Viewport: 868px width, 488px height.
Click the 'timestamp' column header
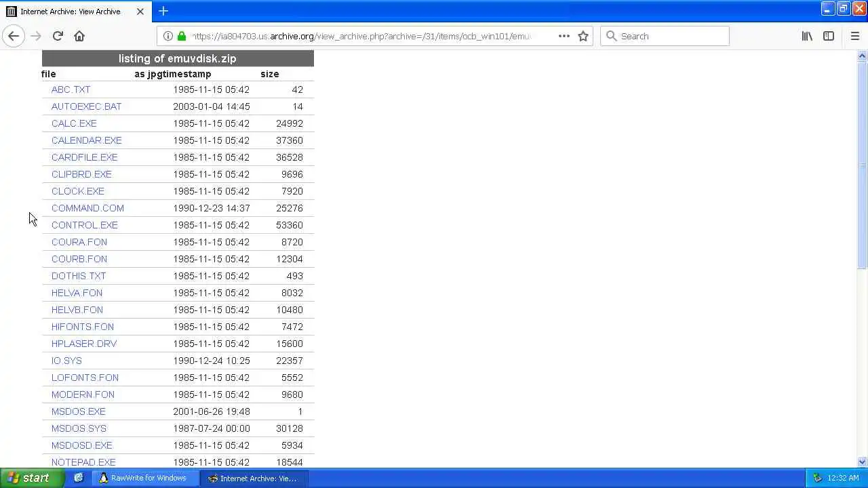pos(188,74)
